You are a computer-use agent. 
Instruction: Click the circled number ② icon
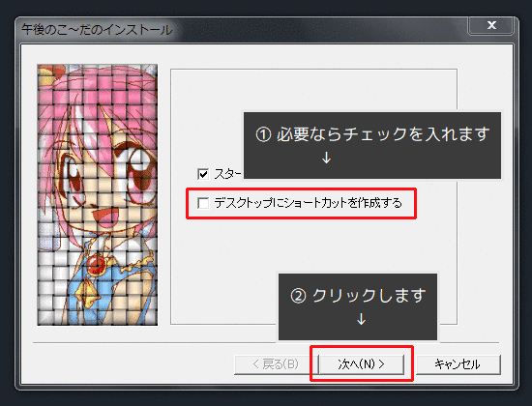tap(298, 296)
